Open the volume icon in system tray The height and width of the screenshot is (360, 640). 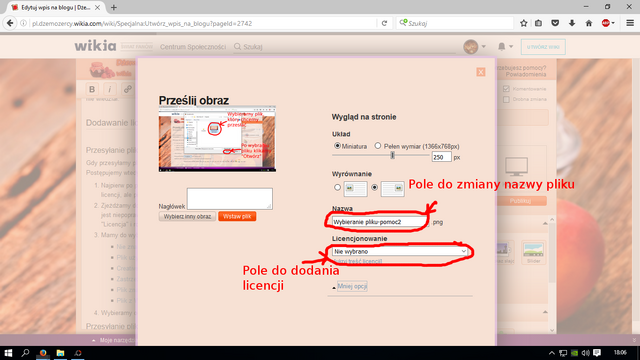click(x=585, y=353)
